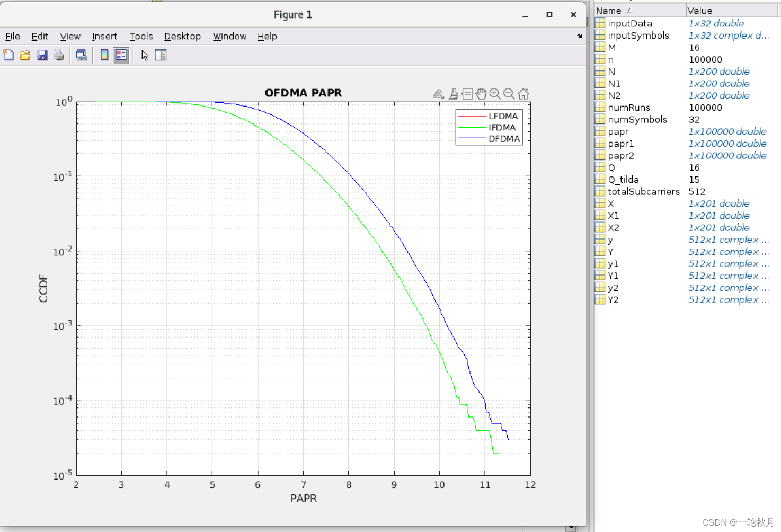Select the Zoom Out tool above the plot
781x532 pixels.
pyautogui.click(x=509, y=93)
